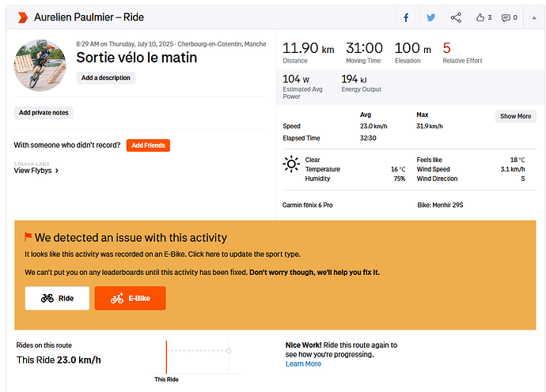Image resolution: width=546 pixels, height=392 pixels.
Task: Click the Rides on this route heading
Action: click(44, 345)
